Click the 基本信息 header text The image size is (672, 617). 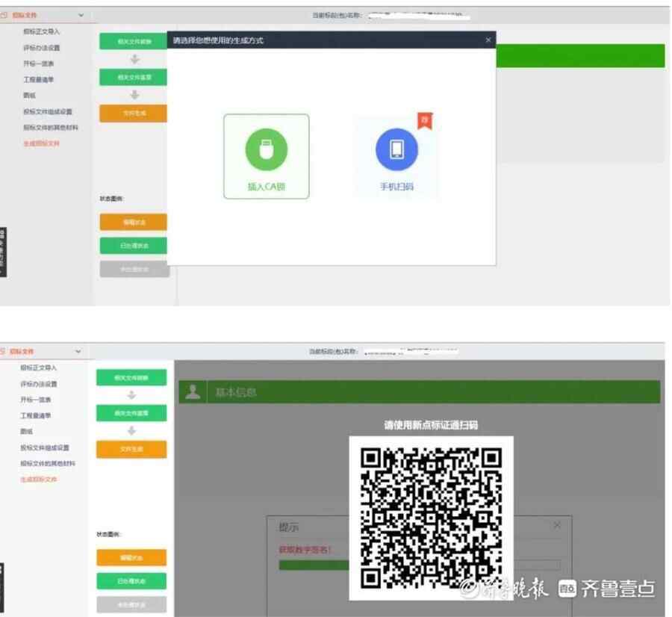236,392
